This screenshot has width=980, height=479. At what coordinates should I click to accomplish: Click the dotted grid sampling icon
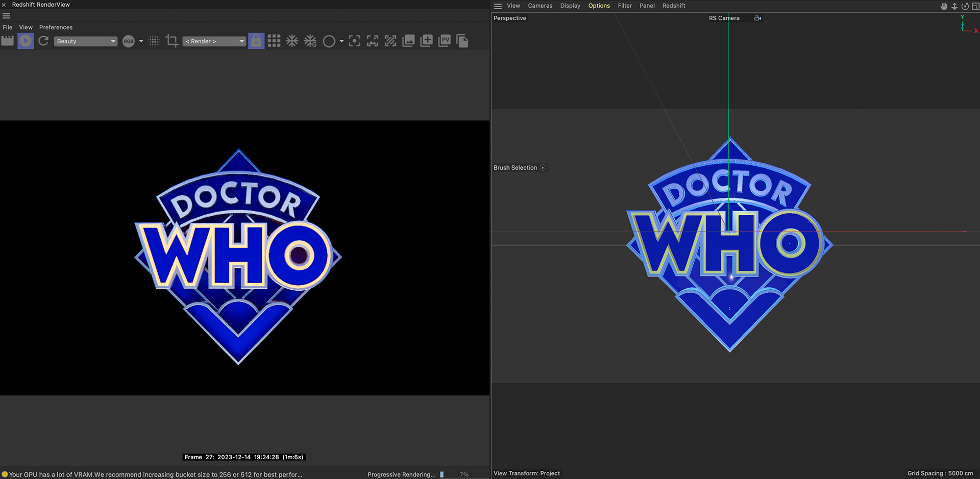(x=154, y=41)
